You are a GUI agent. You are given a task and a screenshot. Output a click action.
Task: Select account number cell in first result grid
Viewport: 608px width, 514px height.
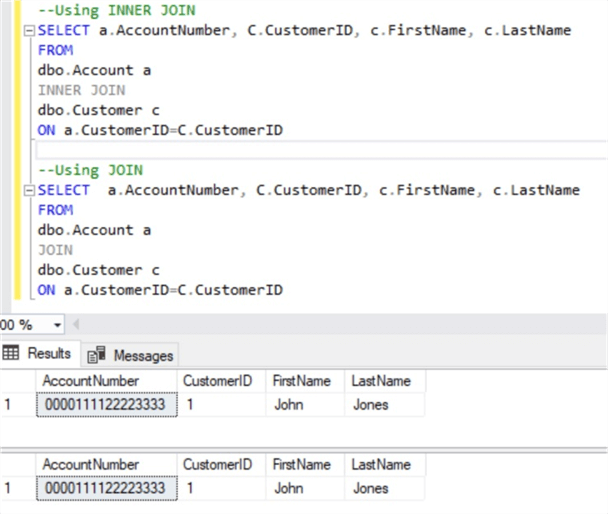tap(107, 405)
